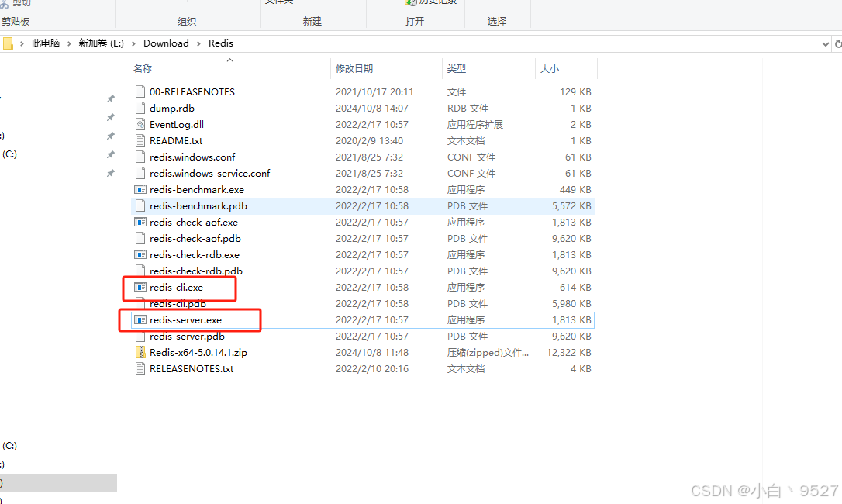Select the file name redis-cli.exe
Image resolution: width=842 pixels, height=504 pixels.
pos(176,288)
